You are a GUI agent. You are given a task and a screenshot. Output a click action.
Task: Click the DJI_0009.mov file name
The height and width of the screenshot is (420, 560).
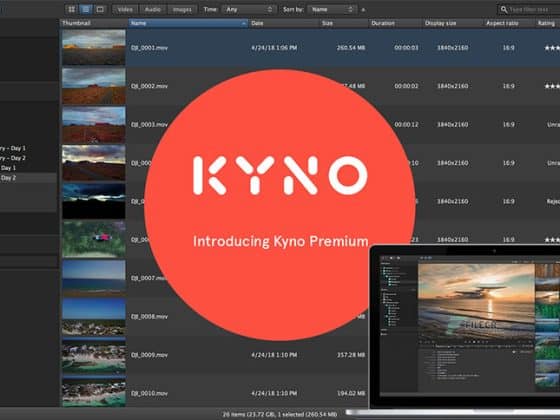click(149, 355)
